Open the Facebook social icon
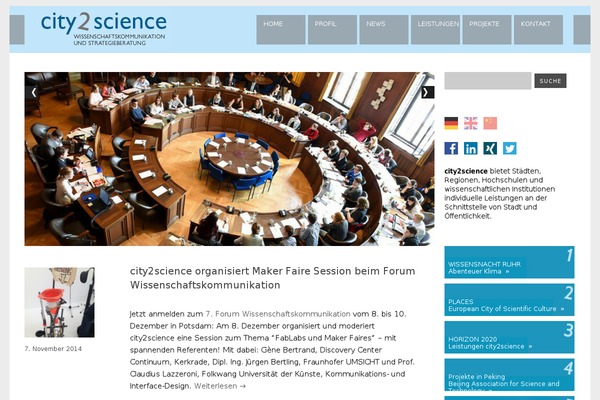The image size is (600, 400). click(x=451, y=148)
